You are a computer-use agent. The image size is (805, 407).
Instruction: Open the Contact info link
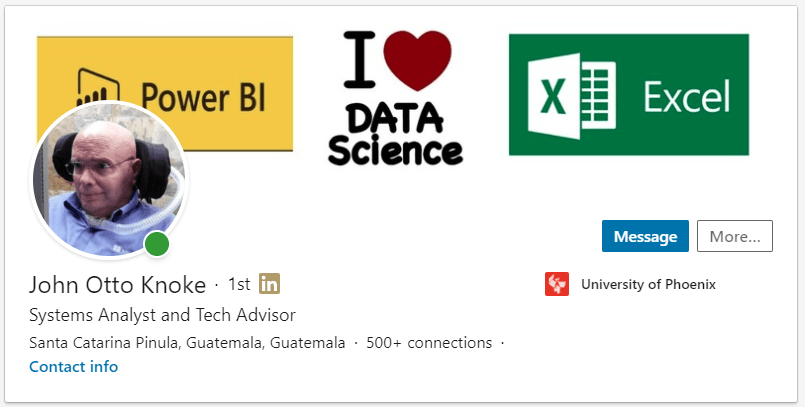tap(73, 367)
